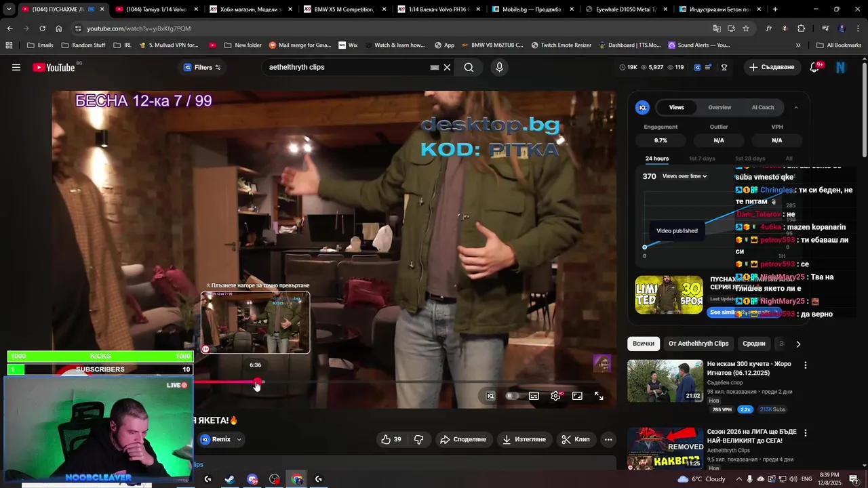Go back in Chrome
Viewport: 868px width, 488px height.
tap(9, 28)
